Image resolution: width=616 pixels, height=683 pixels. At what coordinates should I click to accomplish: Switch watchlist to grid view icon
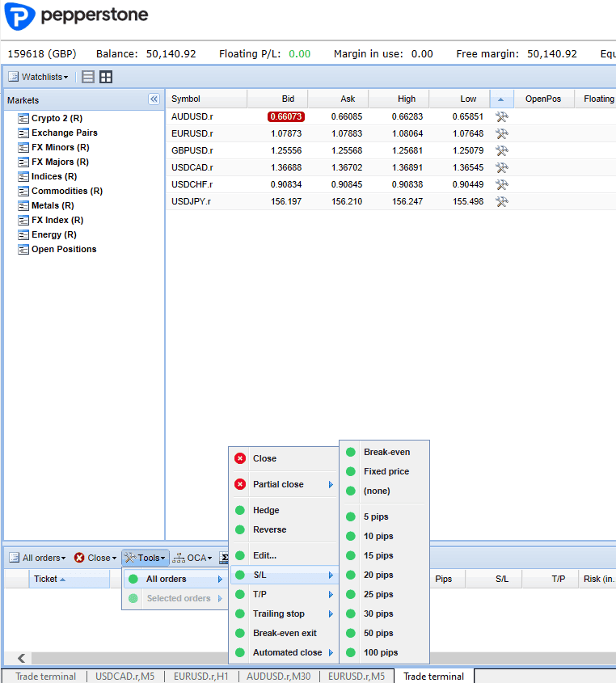pos(106,77)
